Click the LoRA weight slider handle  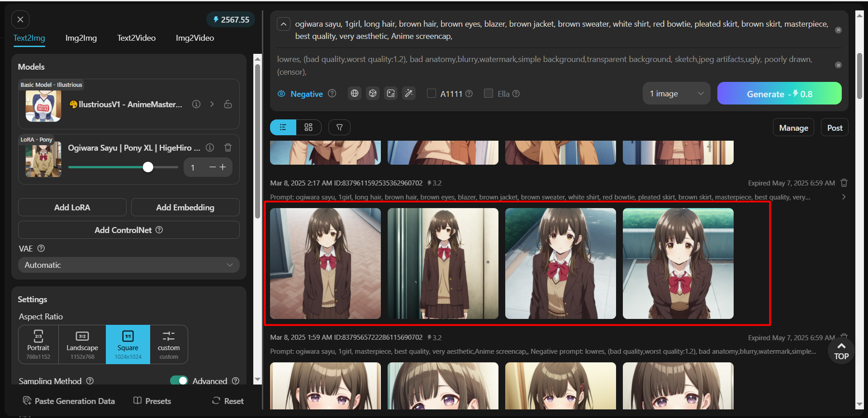pyautogui.click(x=148, y=167)
